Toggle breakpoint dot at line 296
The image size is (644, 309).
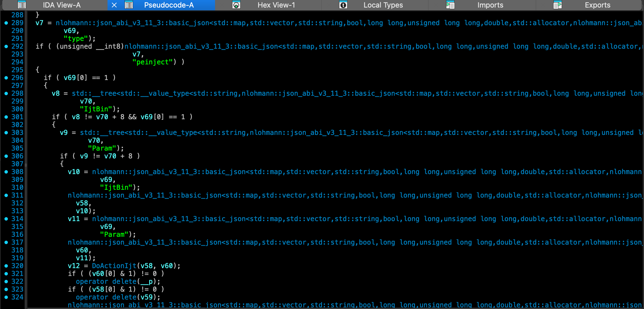point(6,78)
